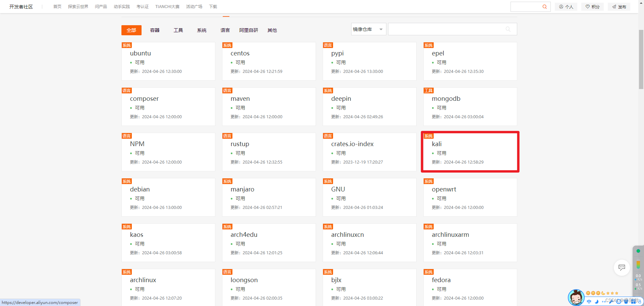The width and height of the screenshot is (644, 306).
Task: Open the deepin mirror card
Action: pos(369,106)
